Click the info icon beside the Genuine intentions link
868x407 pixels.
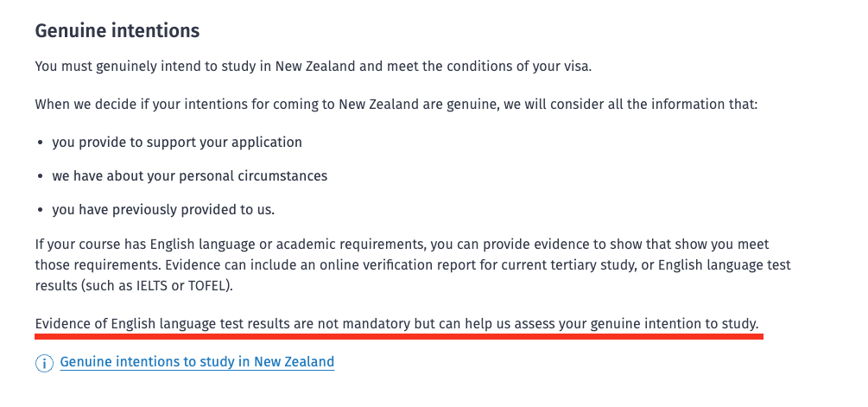(44, 363)
